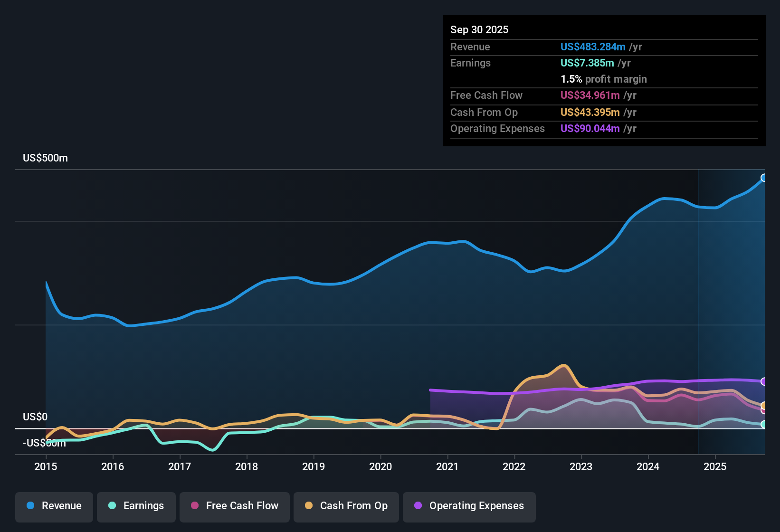Select the purple Operating Expenses endpoint marker
The width and height of the screenshot is (780, 532).
(764, 381)
